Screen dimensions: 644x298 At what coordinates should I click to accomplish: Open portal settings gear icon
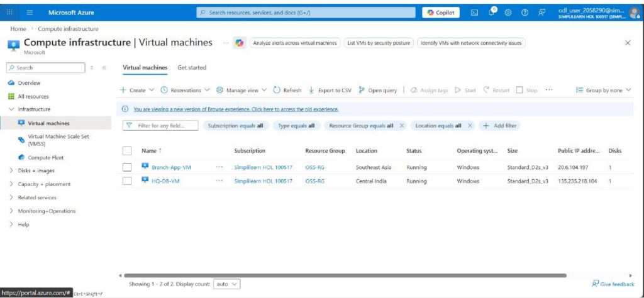(x=508, y=13)
